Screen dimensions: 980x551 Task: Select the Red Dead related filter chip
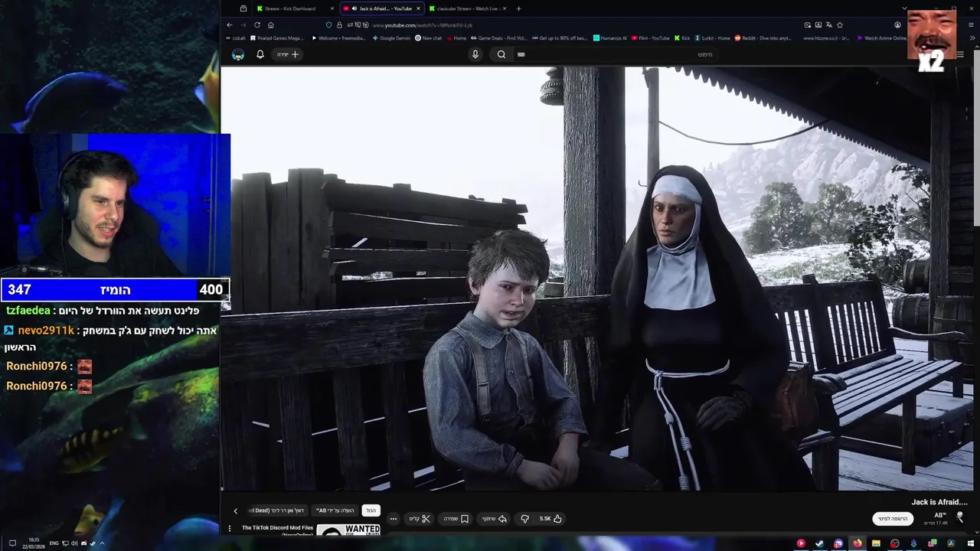pyautogui.click(x=279, y=510)
